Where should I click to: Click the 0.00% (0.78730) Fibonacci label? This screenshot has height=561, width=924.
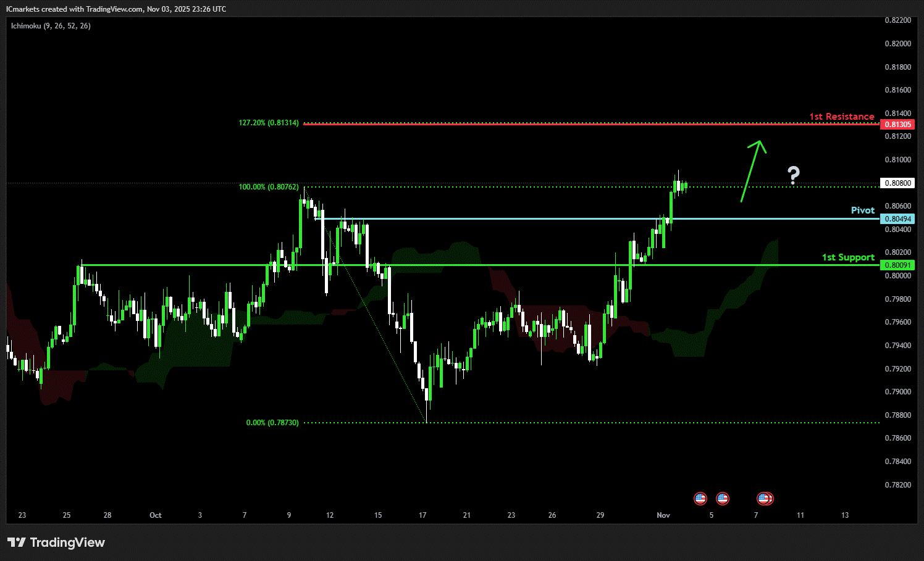point(272,423)
